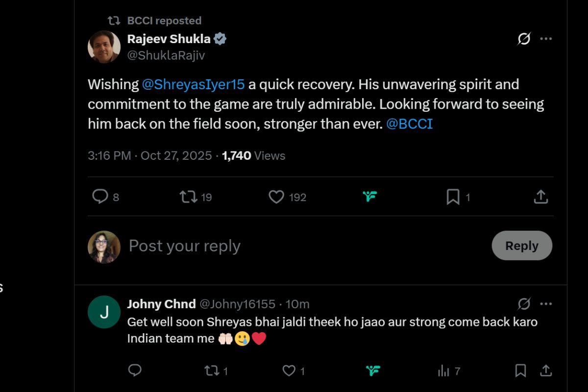Open @ShreyasIyer15's profile from the mention

[194, 84]
